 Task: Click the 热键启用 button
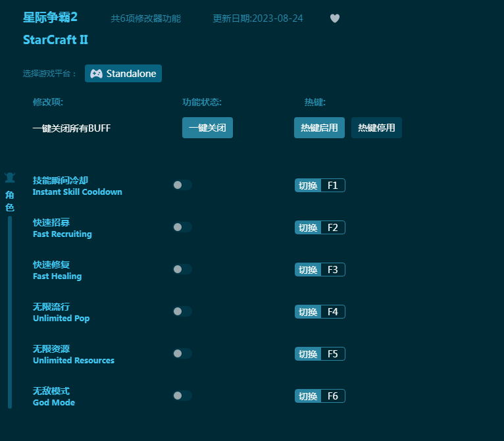(x=319, y=128)
